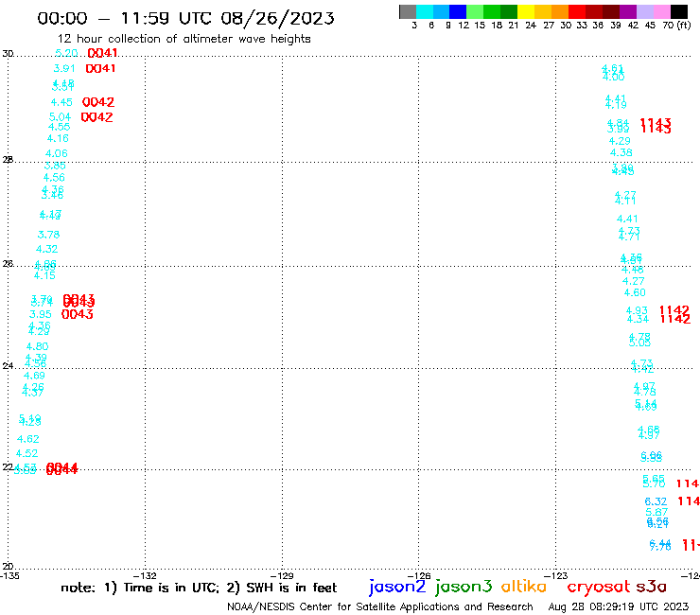Click the 4.93 wave height value
Image resolution: width=700 pixels, height=615 pixels.
click(x=637, y=310)
